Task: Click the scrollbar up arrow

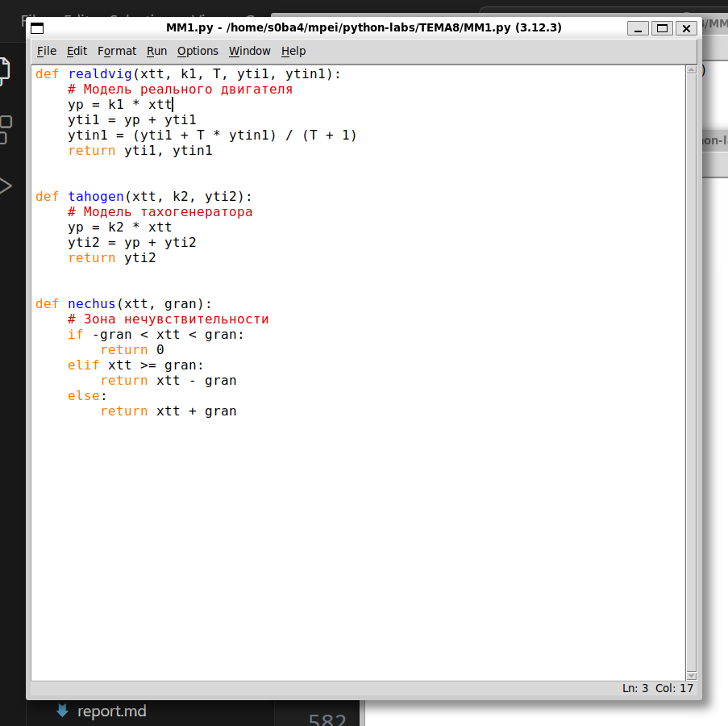Action: click(x=691, y=71)
